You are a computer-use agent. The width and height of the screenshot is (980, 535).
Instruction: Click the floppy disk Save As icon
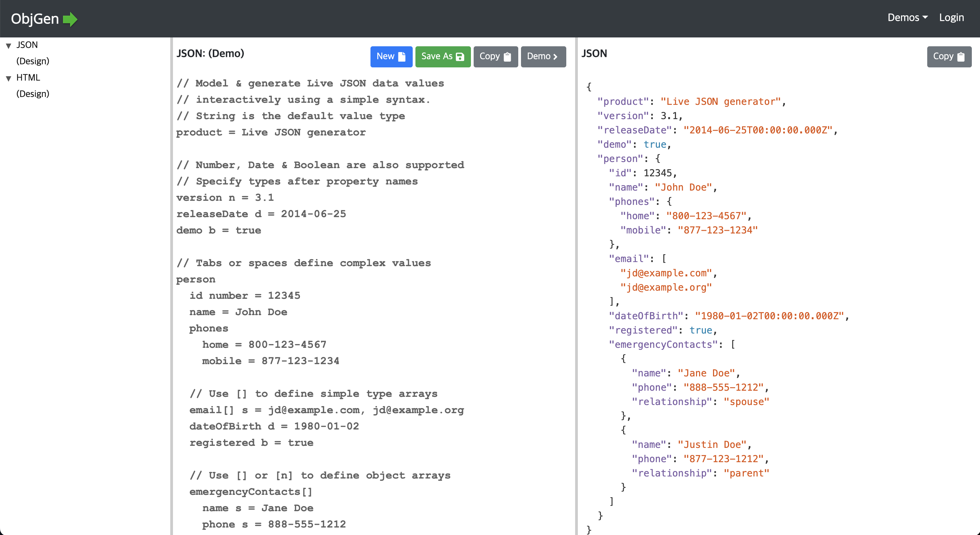[x=460, y=56]
